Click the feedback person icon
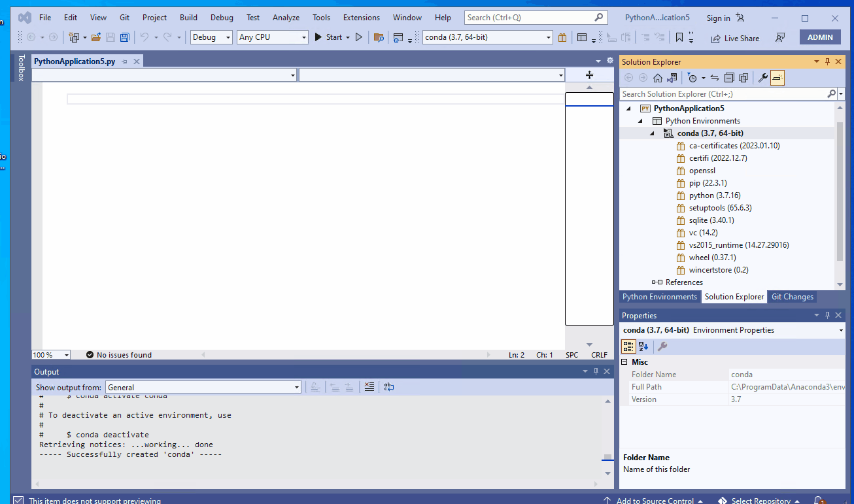 click(779, 37)
